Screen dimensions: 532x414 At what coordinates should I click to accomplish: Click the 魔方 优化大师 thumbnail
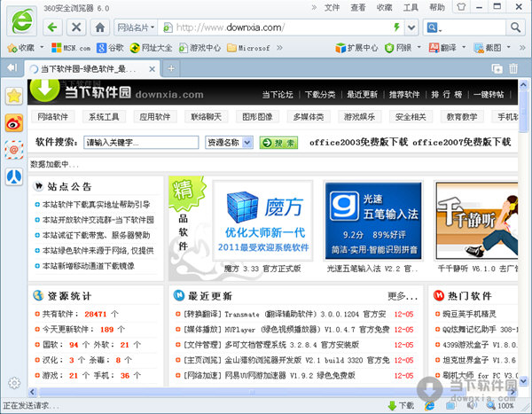[x=263, y=221]
